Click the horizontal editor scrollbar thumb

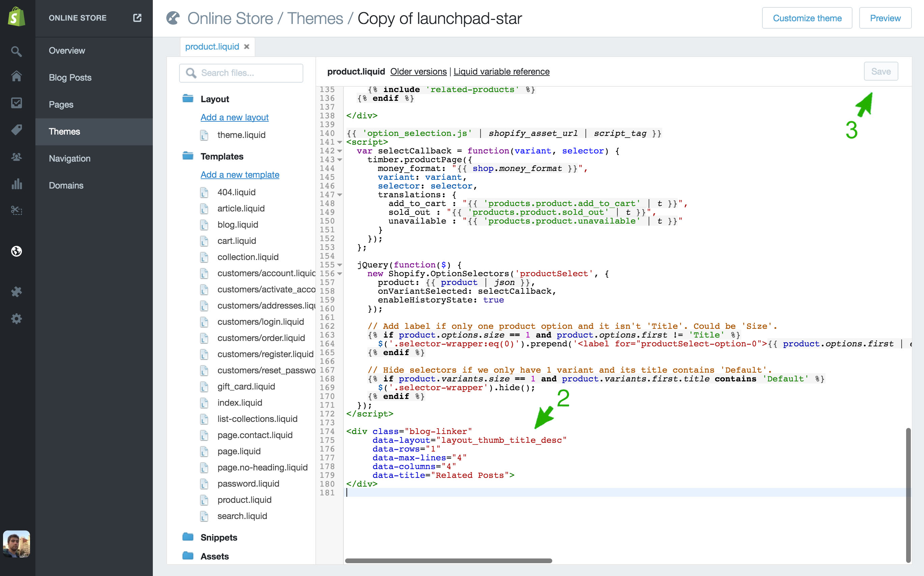point(448,561)
